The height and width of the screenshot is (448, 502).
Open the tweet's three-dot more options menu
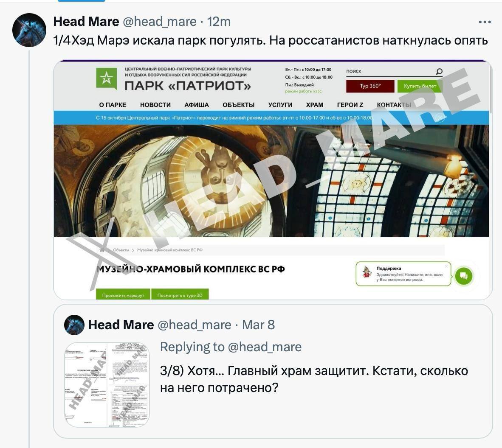[x=485, y=22]
